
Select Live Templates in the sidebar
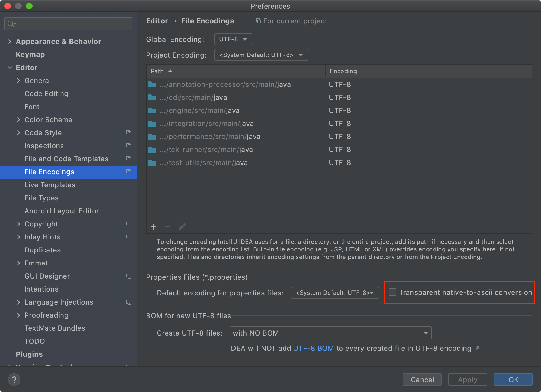[x=50, y=185]
